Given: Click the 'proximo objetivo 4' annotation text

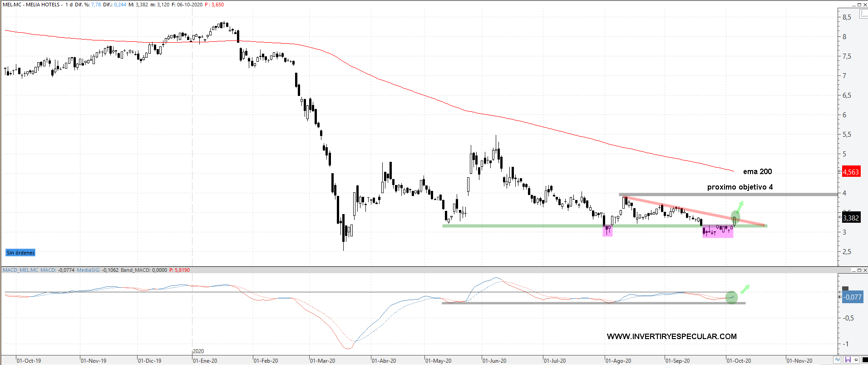Looking at the screenshot, I should (740, 187).
